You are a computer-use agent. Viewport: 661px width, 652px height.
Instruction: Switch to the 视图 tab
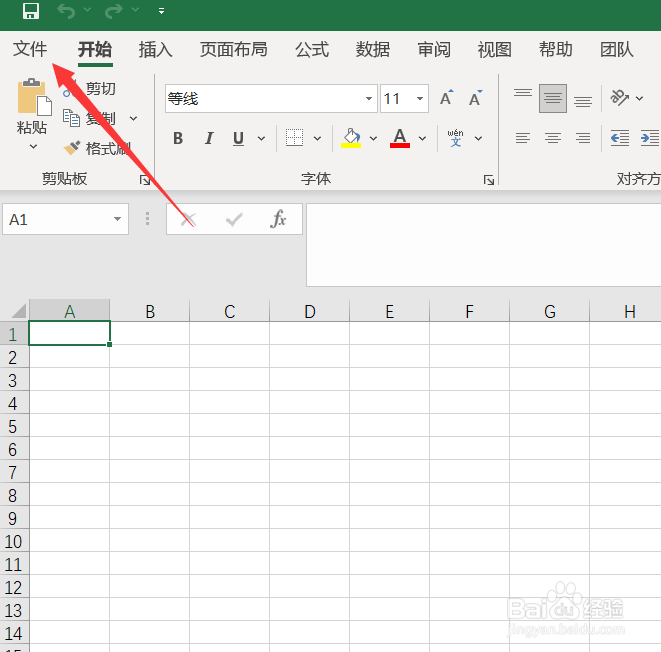pos(494,49)
